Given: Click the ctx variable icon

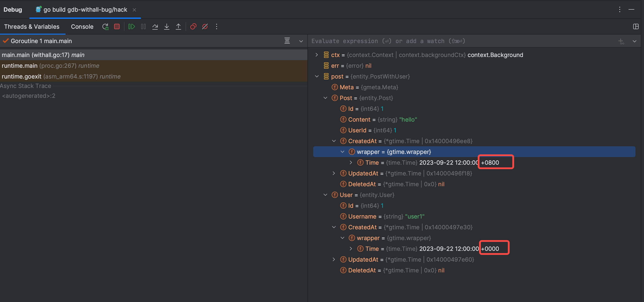Looking at the screenshot, I should click(x=326, y=55).
